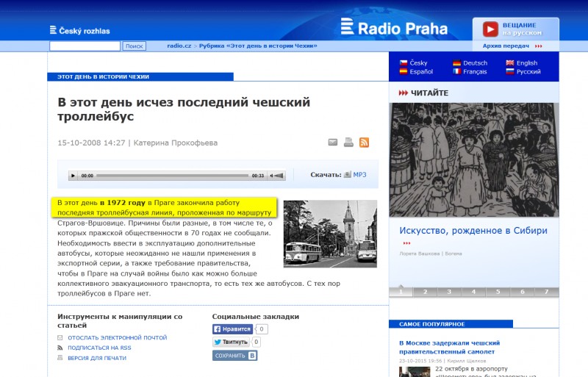588x377 pixels.
Task: Switch carousel to slide 3
Action: (x=448, y=292)
